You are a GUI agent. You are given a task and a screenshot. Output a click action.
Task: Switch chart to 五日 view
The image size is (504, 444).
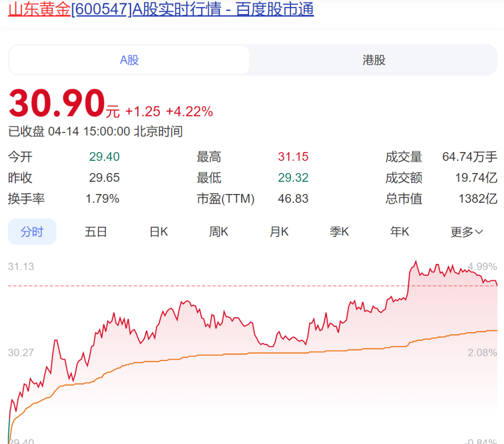(96, 231)
